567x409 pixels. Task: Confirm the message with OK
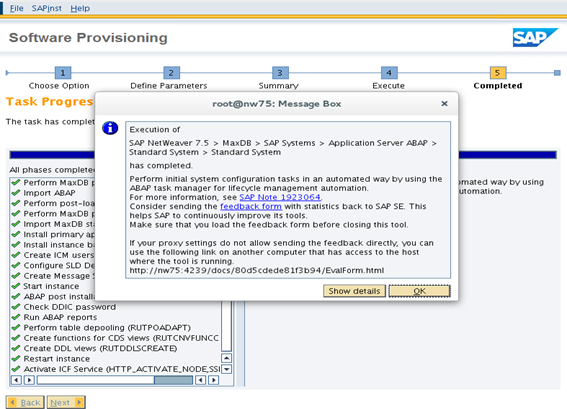tap(419, 291)
